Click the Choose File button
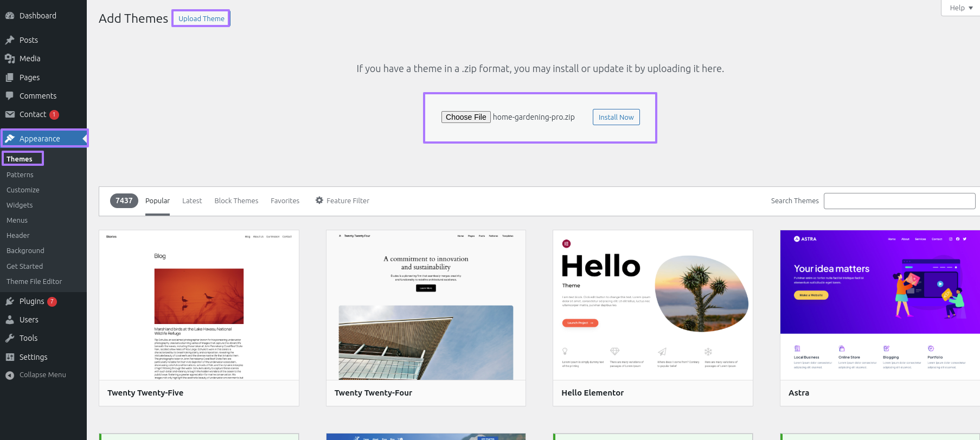Image resolution: width=980 pixels, height=440 pixels. pyautogui.click(x=466, y=117)
